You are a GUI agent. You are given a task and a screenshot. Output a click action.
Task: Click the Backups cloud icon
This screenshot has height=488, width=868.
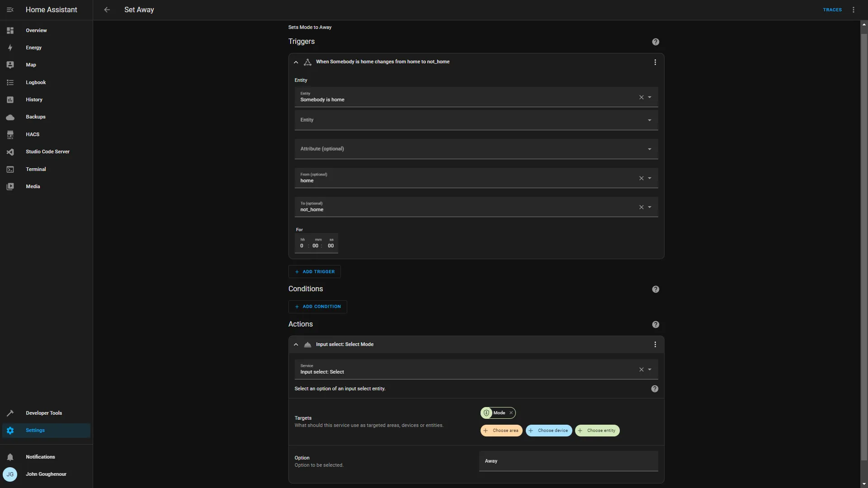(10, 117)
